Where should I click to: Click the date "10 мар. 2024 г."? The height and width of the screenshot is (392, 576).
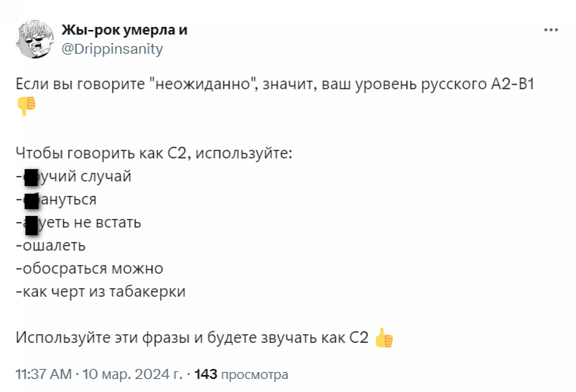click(132, 374)
